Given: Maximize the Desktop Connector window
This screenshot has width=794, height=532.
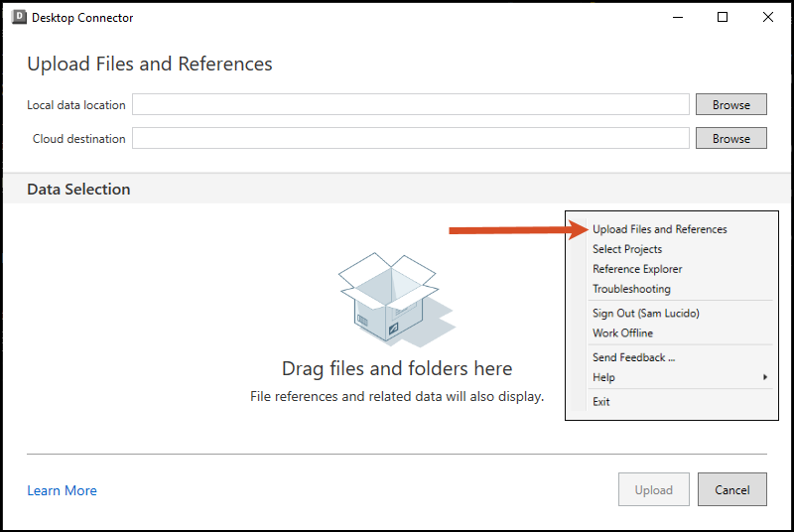Looking at the screenshot, I should [x=723, y=17].
